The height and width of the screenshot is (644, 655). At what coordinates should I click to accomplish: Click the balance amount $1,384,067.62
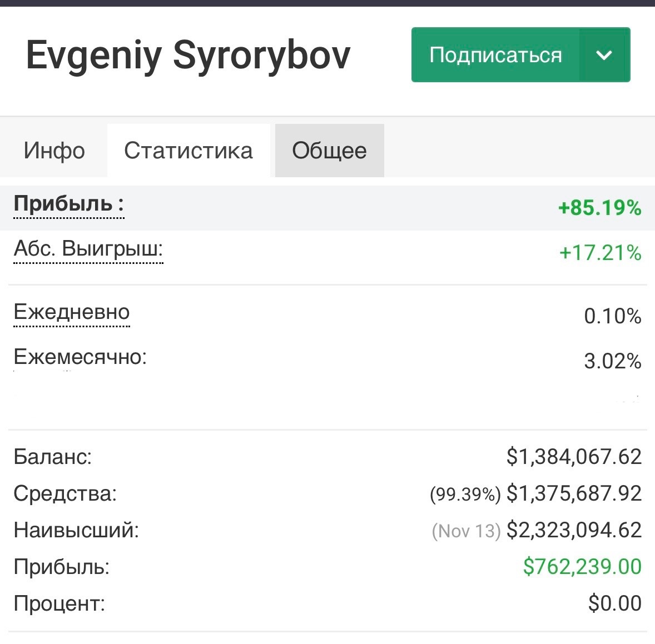click(x=574, y=457)
